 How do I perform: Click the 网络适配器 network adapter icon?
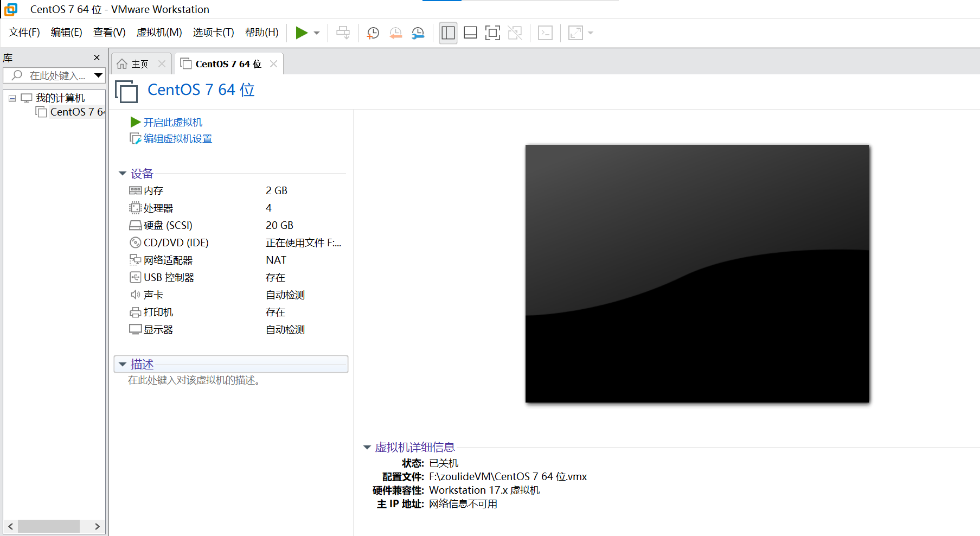click(x=135, y=260)
